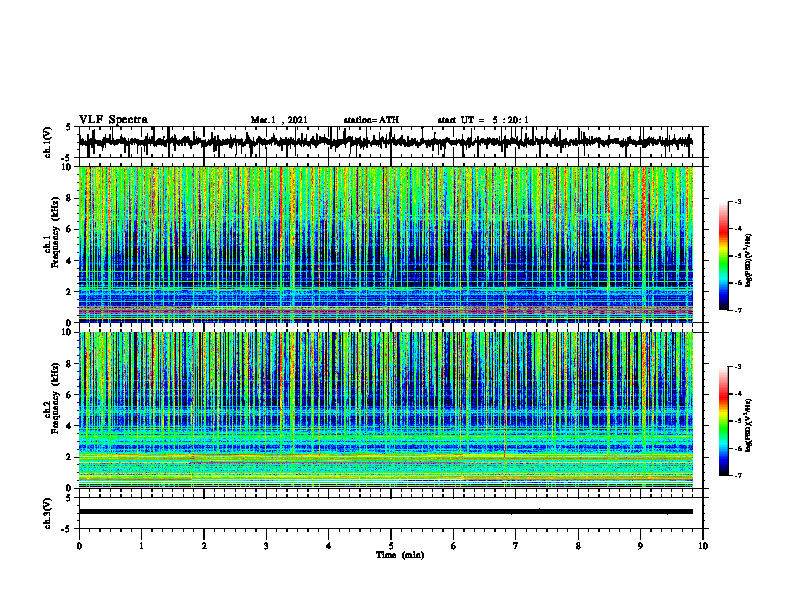Click time axis tick label '10'
Viewport: 792px width, 612px height.
(x=703, y=546)
